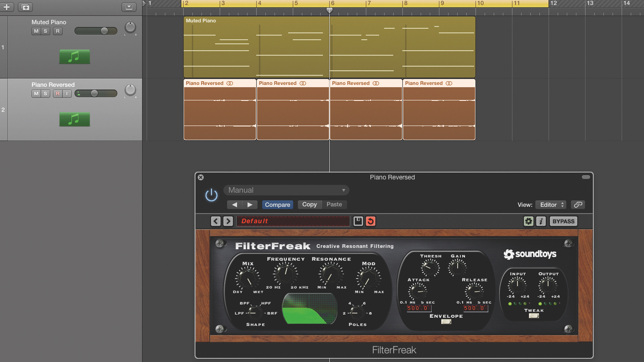Click the Attack time value field

(x=419, y=309)
